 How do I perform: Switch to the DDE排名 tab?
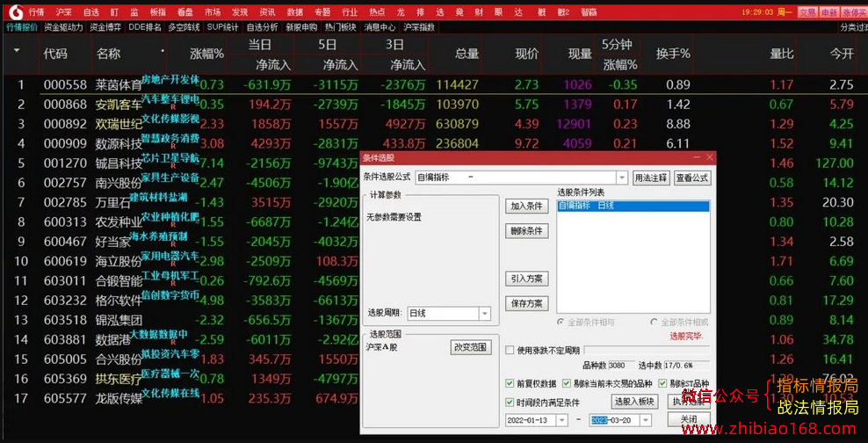(144, 26)
